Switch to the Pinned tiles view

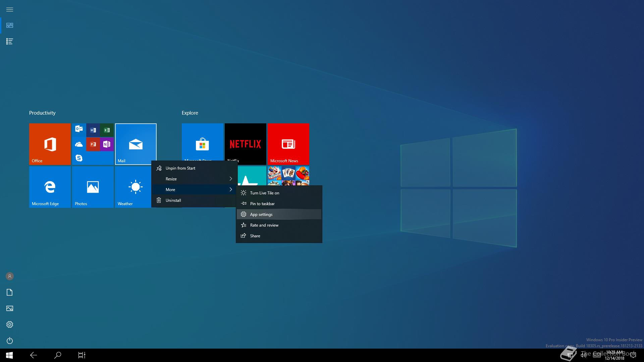click(x=10, y=25)
